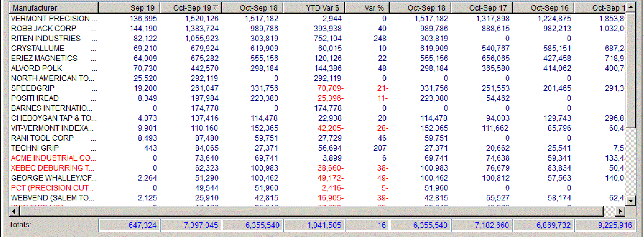The width and height of the screenshot is (644, 237).
Task: Select the BARNES INTERNATIO... row
Action: pos(318,108)
